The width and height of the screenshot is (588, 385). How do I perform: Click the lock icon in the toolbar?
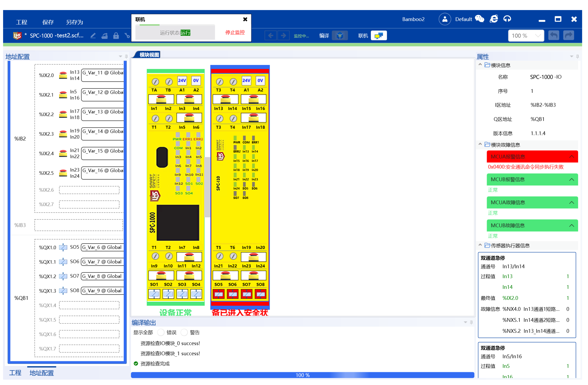(116, 36)
